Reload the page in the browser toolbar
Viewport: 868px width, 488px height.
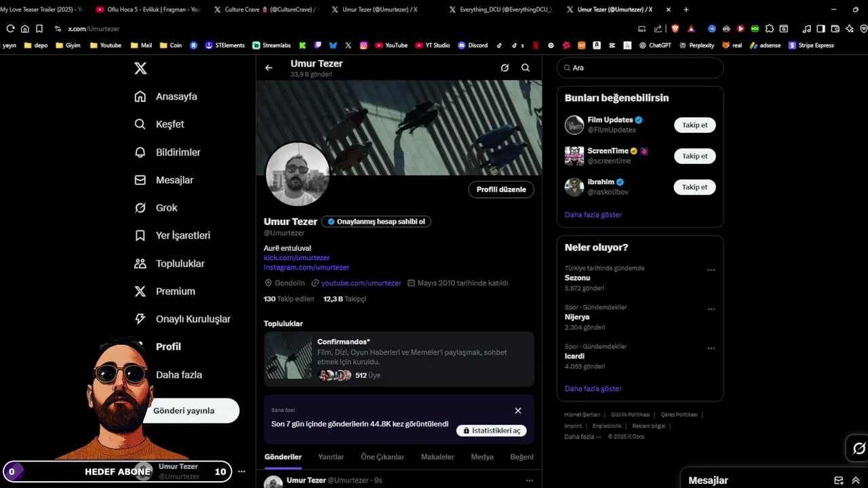(10, 28)
